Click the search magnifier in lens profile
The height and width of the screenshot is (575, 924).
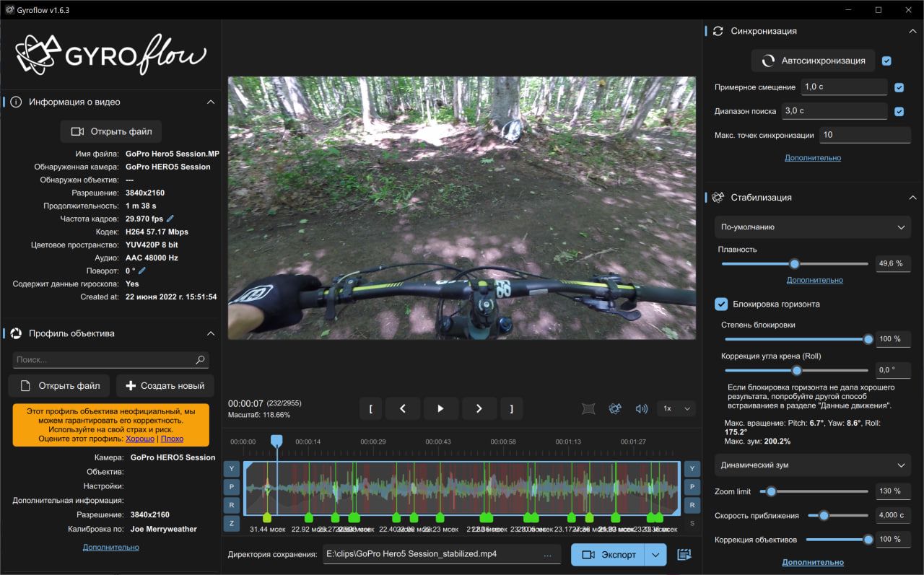(x=200, y=359)
